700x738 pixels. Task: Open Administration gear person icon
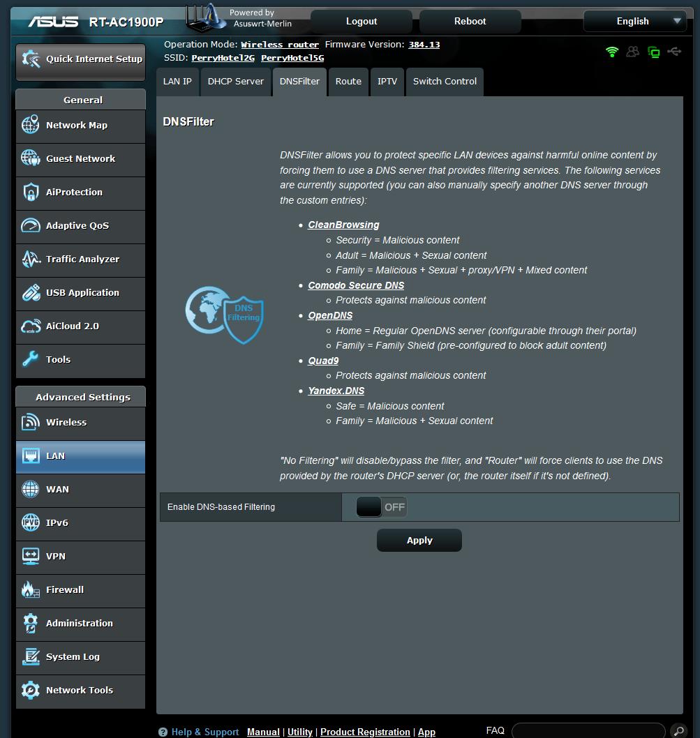[x=31, y=623]
